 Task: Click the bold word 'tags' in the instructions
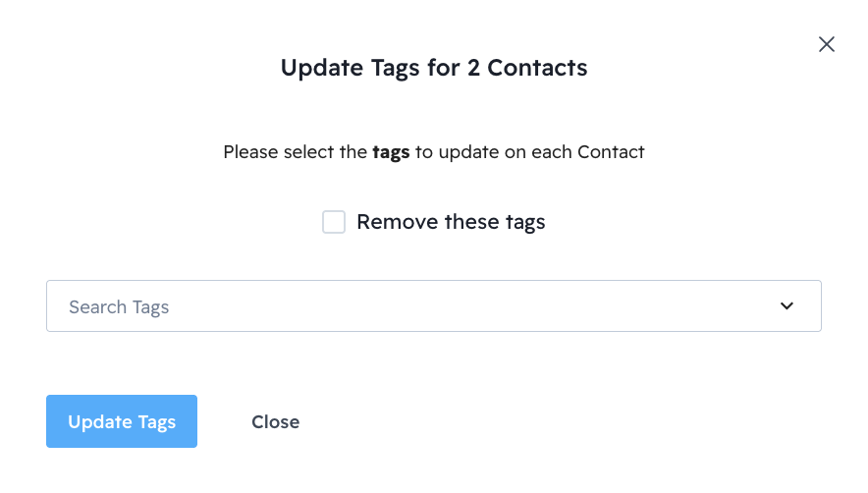point(391,152)
